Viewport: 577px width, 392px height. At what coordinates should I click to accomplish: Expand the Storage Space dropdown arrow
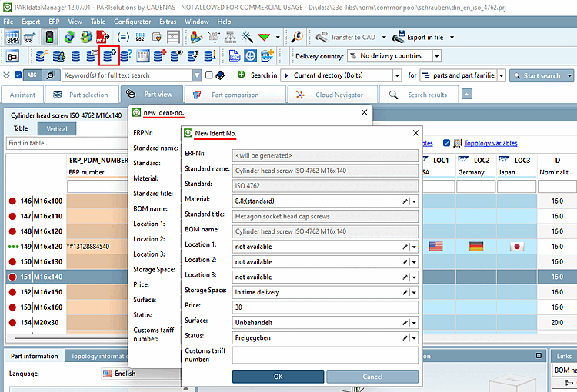tap(414, 292)
